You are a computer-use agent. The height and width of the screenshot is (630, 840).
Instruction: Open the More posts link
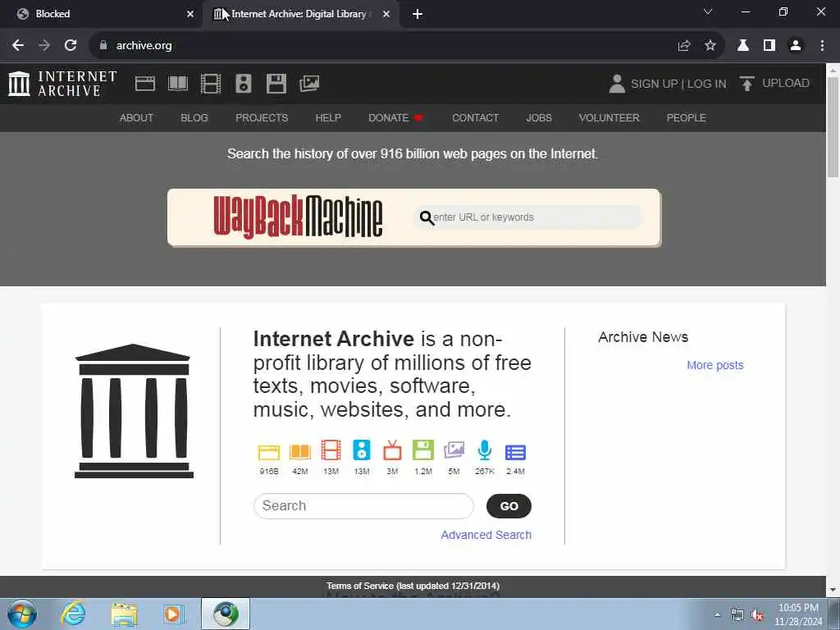pos(715,365)
